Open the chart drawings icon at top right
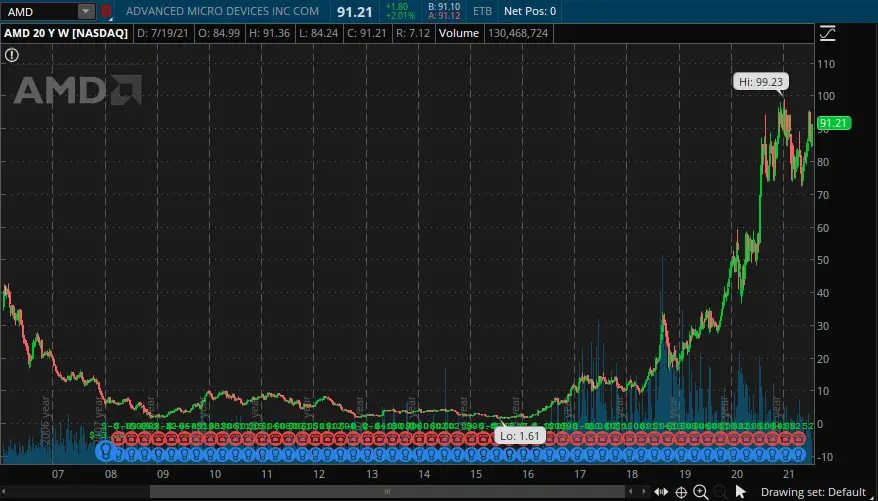 pyautogui.click(x=827, y=34)
